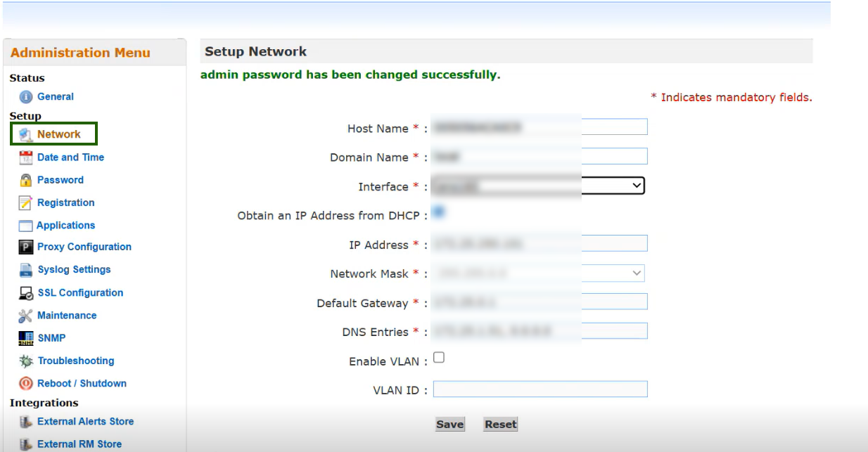Open the Interface dropdown

point(539,186)
